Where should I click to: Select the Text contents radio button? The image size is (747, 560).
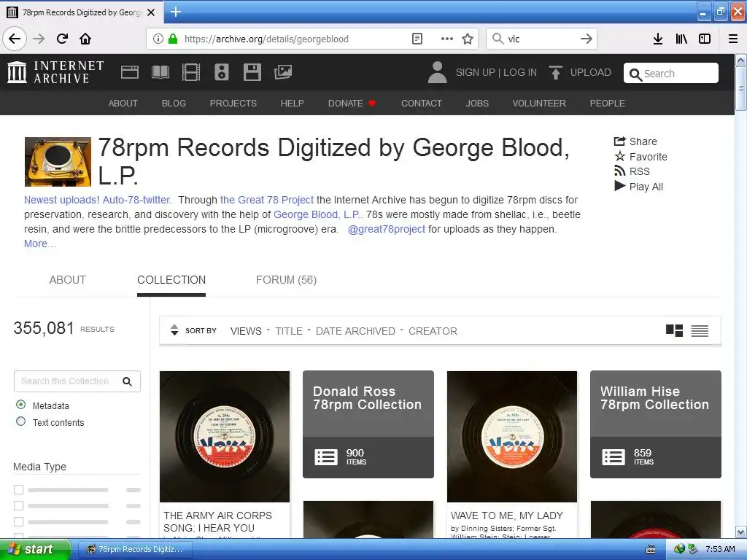21,421
